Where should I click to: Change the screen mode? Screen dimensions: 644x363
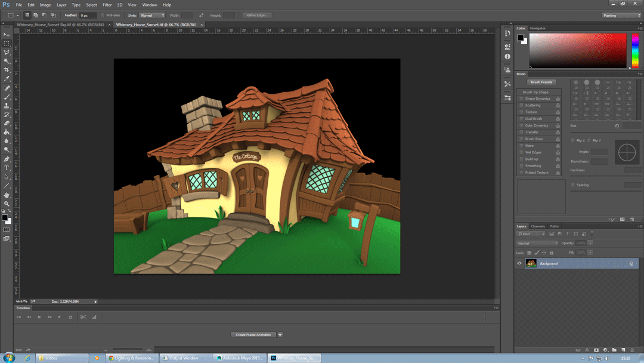pyautogui.click(x=7, y=238)
